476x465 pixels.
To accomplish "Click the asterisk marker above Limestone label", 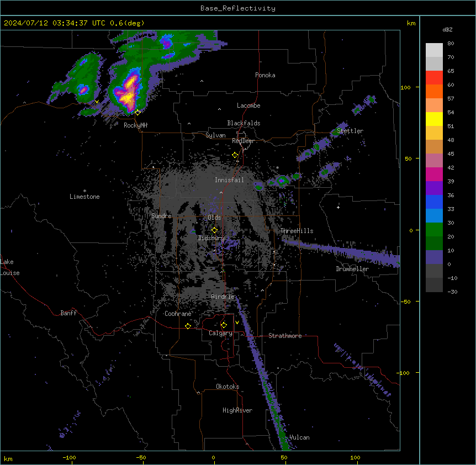I will tap(84, 191).
